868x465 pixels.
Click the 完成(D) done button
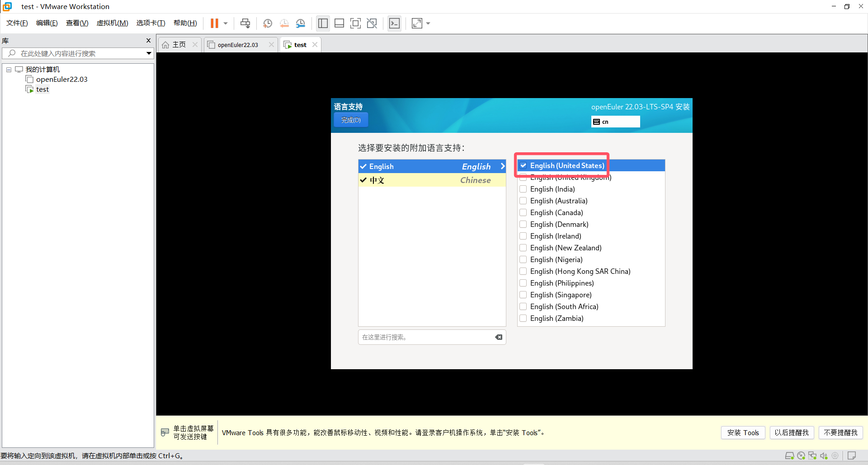(351, 120)
